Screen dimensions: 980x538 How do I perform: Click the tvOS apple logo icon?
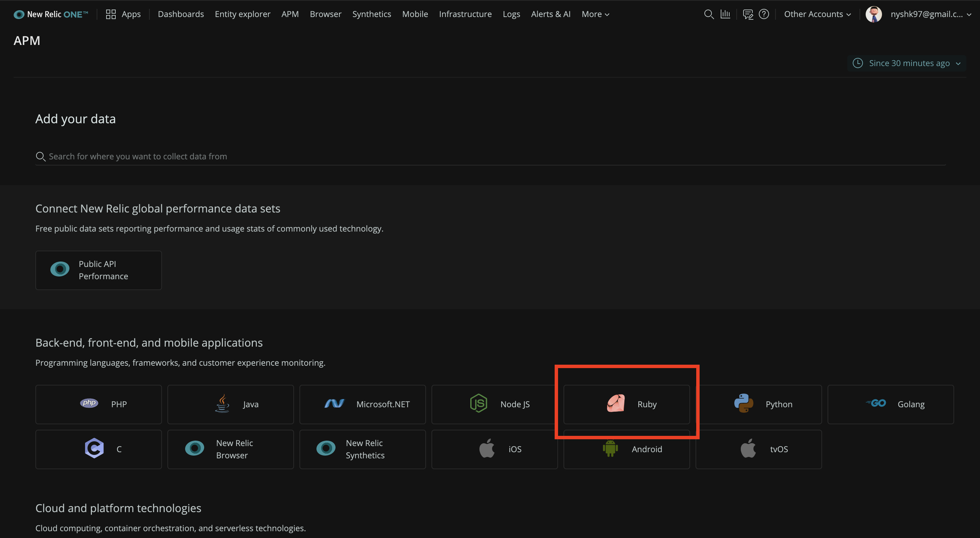pos(748,448)
